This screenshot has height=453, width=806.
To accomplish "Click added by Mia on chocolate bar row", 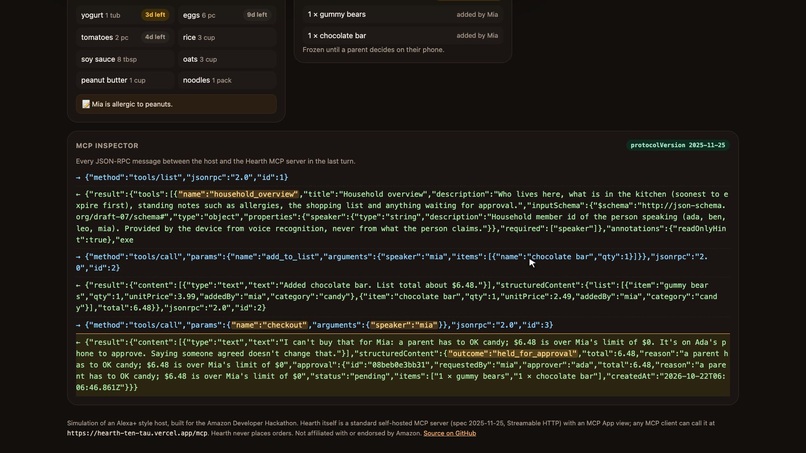I will (477, 35).
